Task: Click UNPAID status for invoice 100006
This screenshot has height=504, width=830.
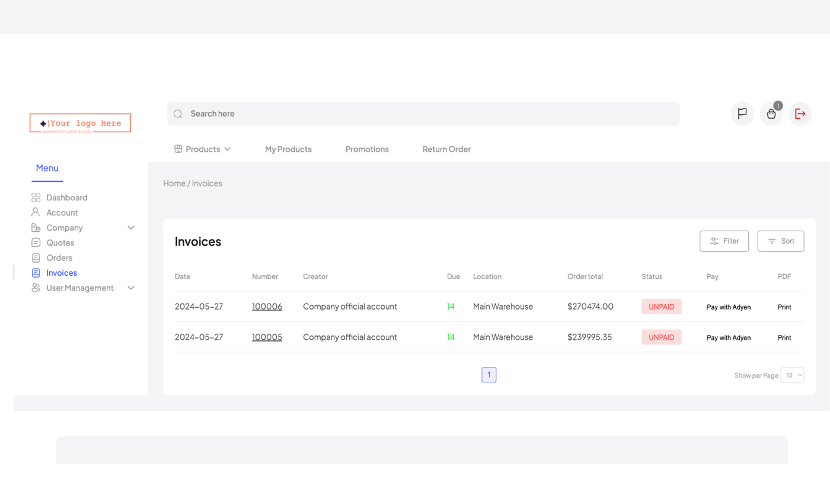Action: click(x=662, y=307)
